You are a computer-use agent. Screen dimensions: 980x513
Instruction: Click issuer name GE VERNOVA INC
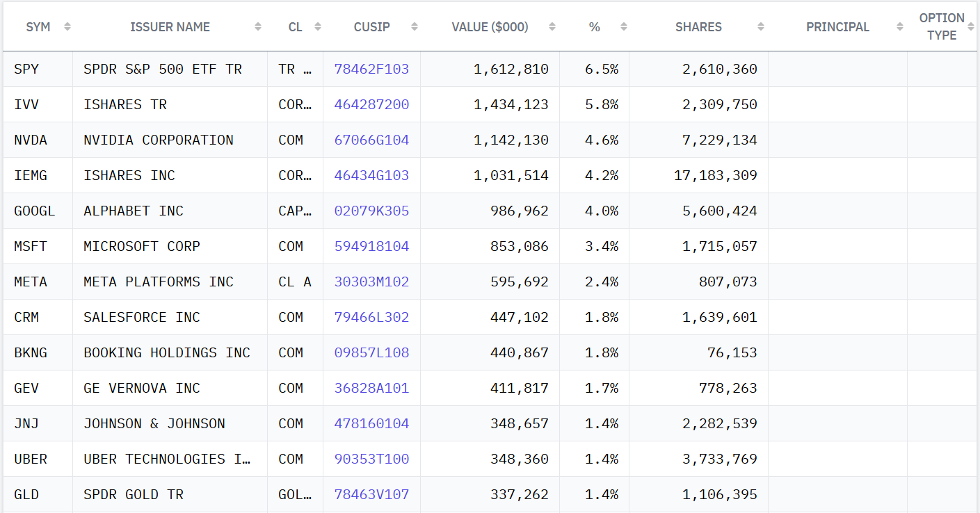[142, 388]
